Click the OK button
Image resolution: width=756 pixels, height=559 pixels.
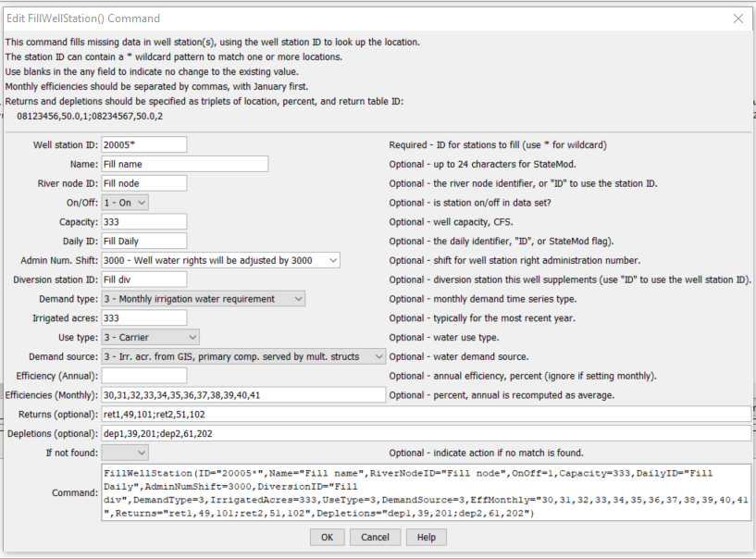[x=328, y=538]
